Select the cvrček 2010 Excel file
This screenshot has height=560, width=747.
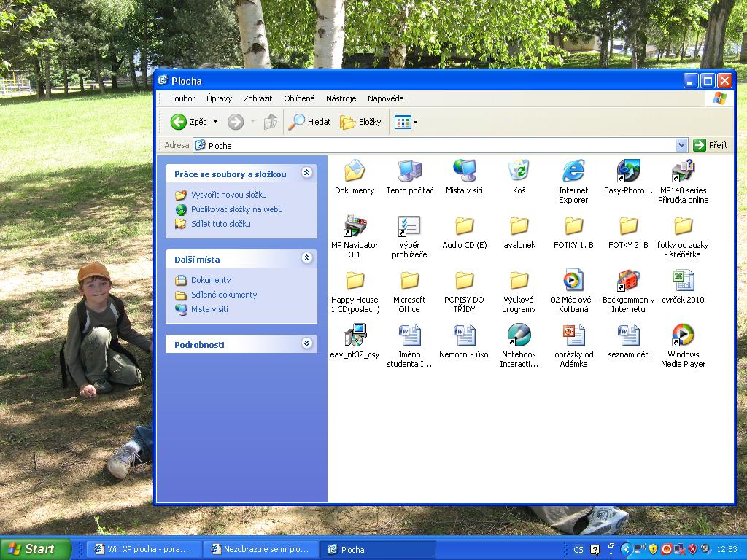point(683,281)
